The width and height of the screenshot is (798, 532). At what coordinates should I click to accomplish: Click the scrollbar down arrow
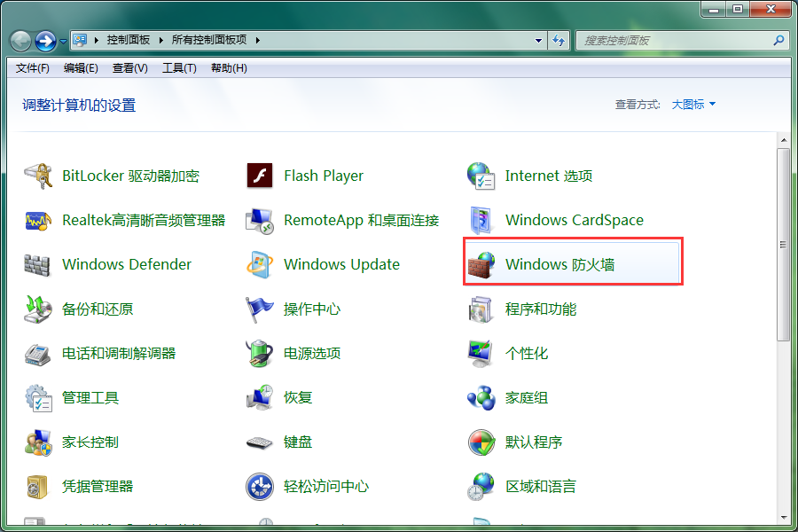tap(783, 518)
